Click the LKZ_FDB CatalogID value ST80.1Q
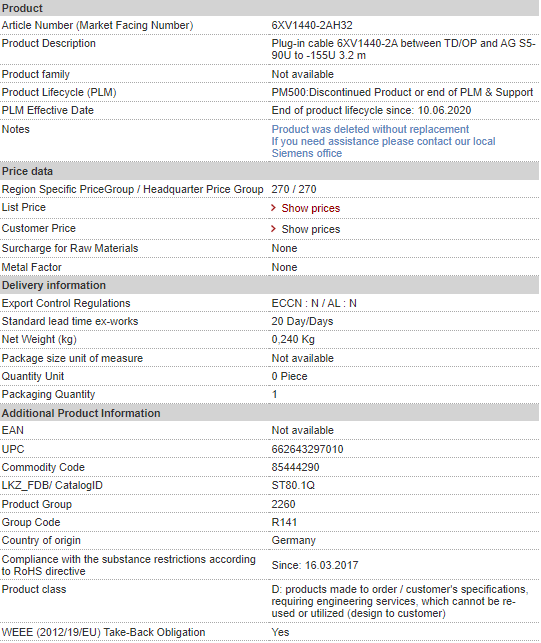Screen dimensions: 541x643 (x=293, y=486)
